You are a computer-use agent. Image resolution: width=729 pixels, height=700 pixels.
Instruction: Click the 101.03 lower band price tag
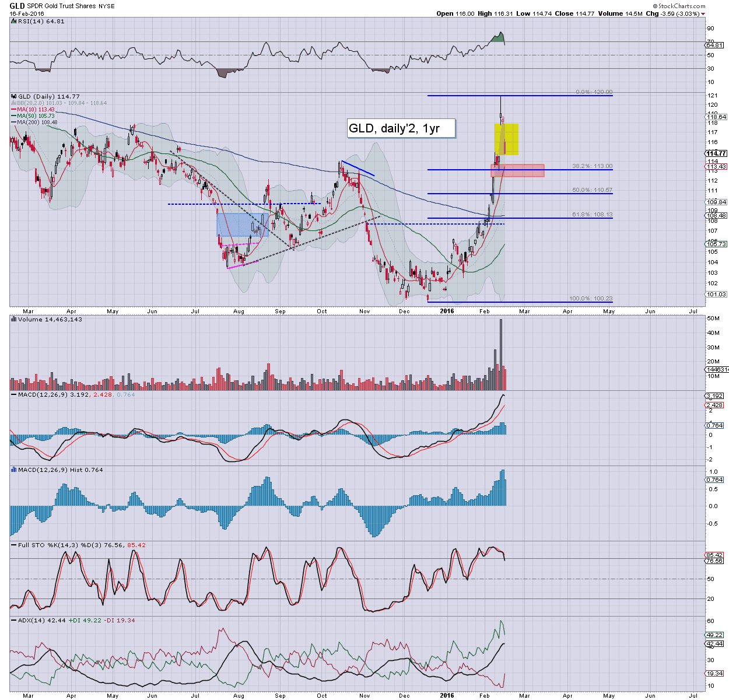coord(716,295)
